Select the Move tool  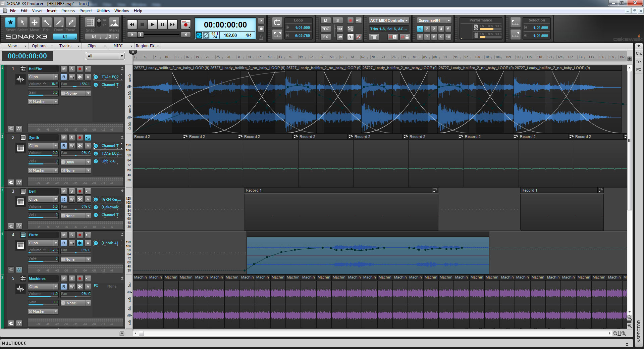click(x=35, y=22)
